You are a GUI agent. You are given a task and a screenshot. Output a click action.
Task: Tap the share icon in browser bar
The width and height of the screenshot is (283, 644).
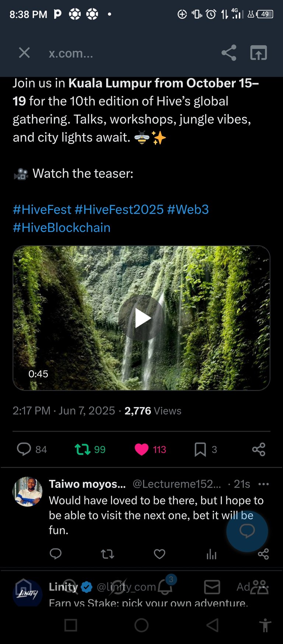229,53
